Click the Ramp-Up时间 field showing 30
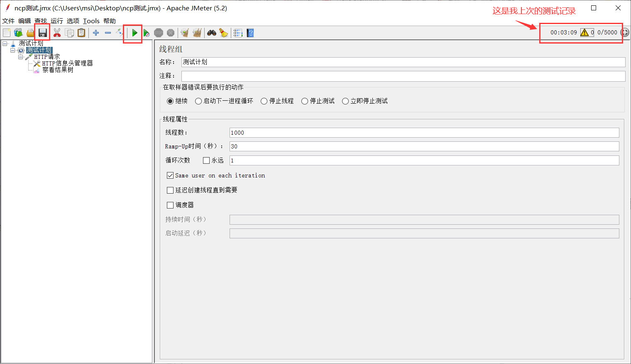The image size is (631, 364). tap(424, 146)
